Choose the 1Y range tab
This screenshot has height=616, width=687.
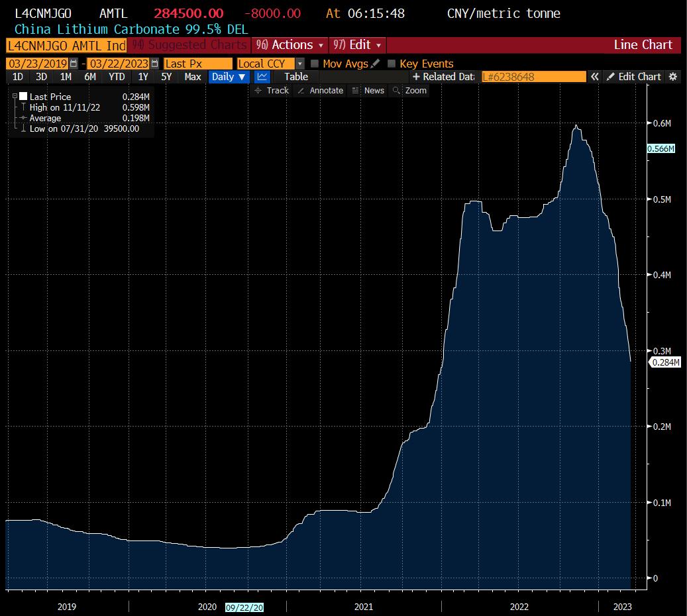point(143,77)
